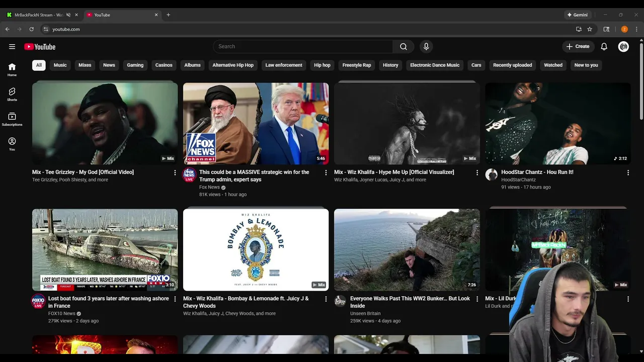Open Tee Grizzley My God thumbnail
This screenshot has height=362, width=644.
[x=105, y=124]
